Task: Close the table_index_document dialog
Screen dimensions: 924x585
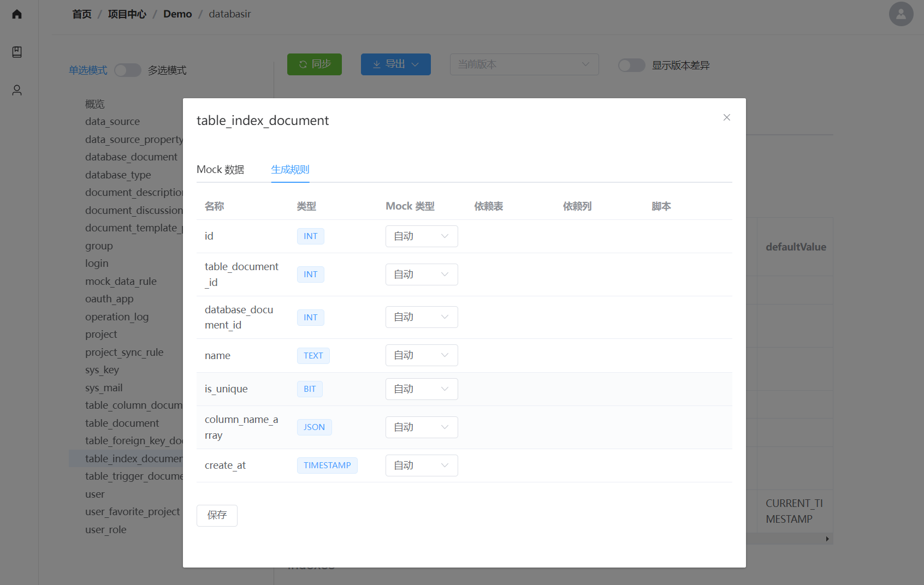Action: pos(726,117)
